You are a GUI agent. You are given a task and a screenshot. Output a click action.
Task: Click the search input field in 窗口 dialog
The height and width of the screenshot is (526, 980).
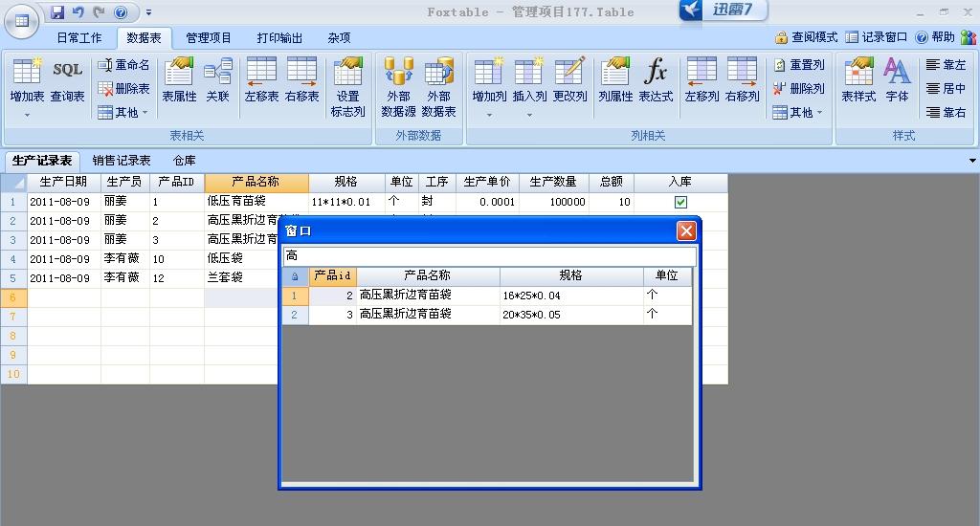[488, 256]
